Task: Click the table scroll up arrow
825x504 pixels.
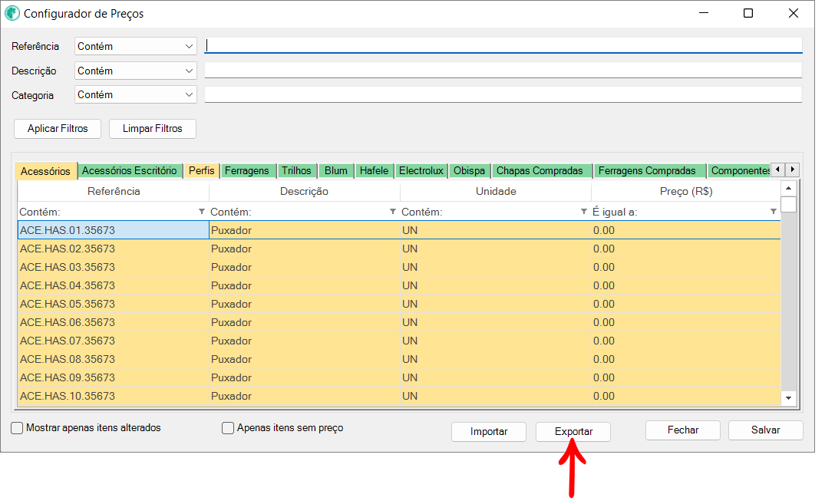Action: 788,188
